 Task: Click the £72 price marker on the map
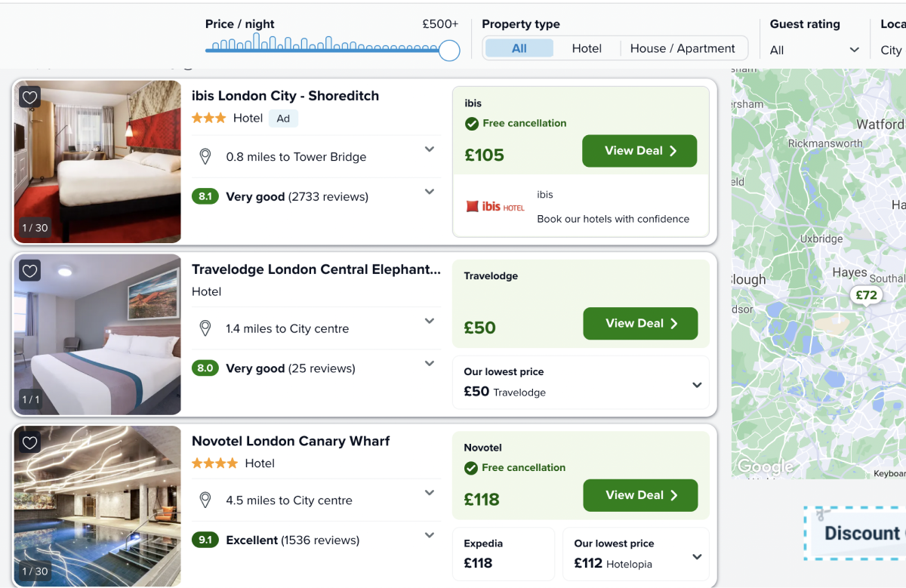[x=866, y=294]
